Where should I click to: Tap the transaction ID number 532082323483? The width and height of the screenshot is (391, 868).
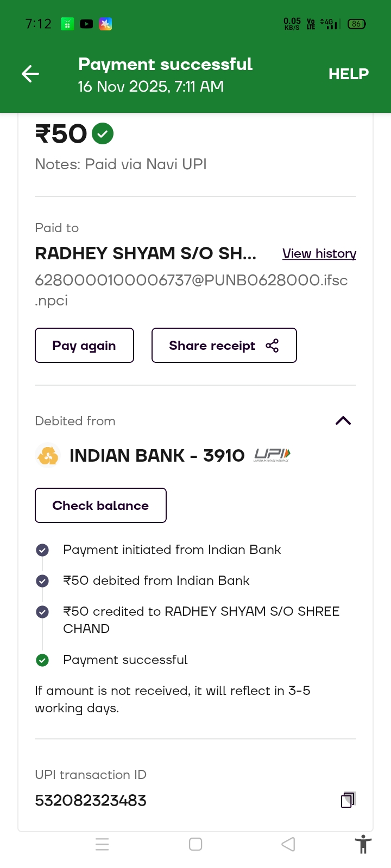[x=91, y=801]
